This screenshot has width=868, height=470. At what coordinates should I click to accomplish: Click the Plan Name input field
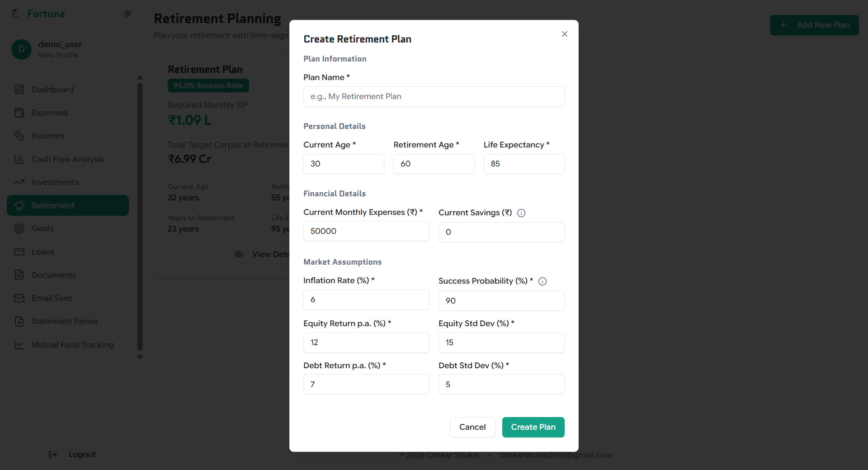(434, 96)
